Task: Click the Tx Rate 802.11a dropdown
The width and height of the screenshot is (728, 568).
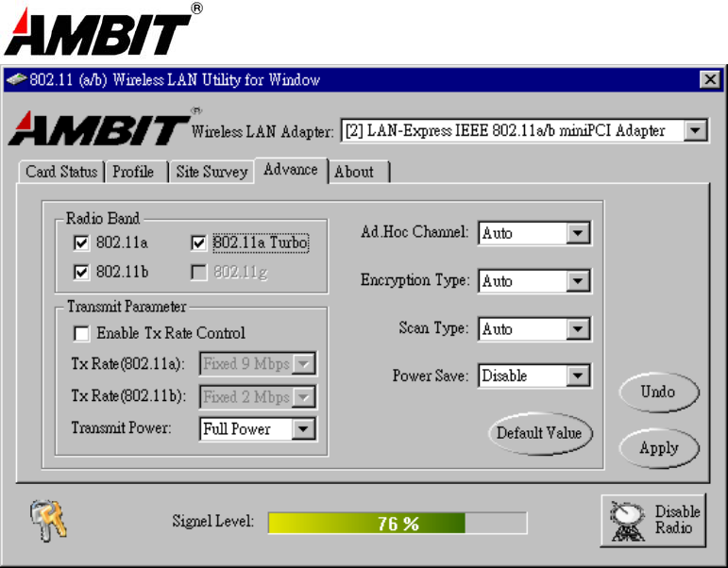Action: (258, 363)
